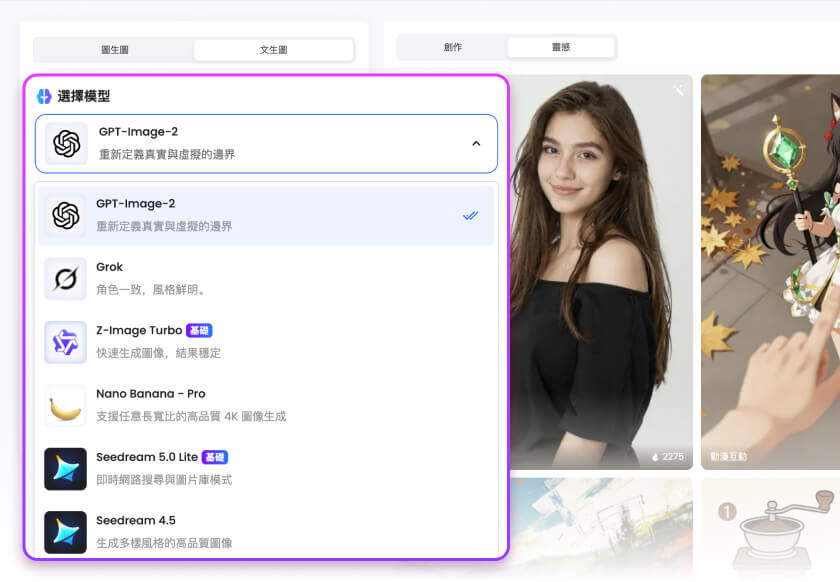Click the text 生成多樣風格的高品質圖像

164,543
